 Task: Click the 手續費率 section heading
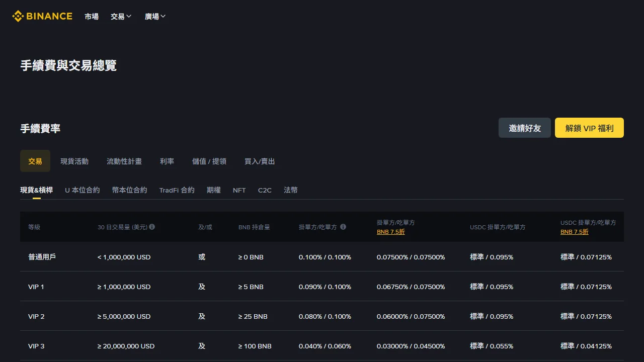coord(40,128)
